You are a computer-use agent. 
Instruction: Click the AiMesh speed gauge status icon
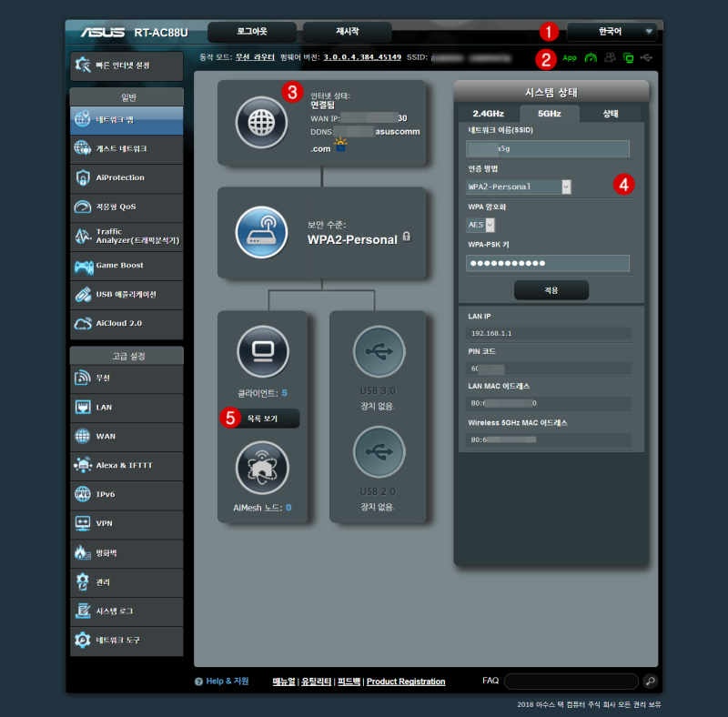[x=591, y=58]
